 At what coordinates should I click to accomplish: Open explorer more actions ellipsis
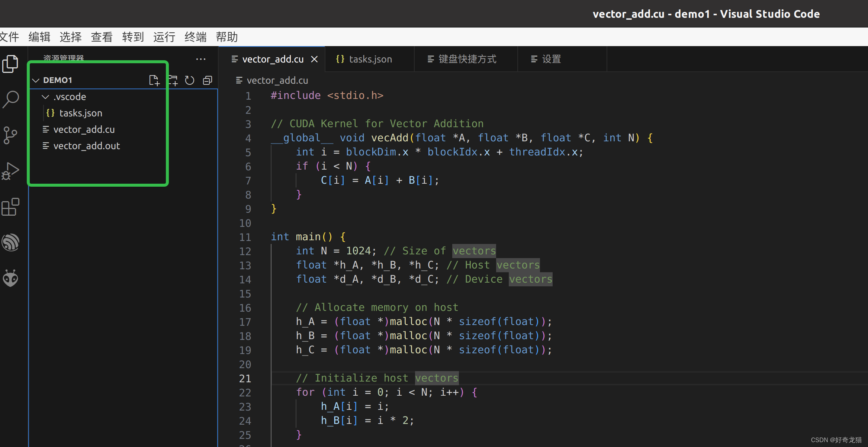pos(201,59)
